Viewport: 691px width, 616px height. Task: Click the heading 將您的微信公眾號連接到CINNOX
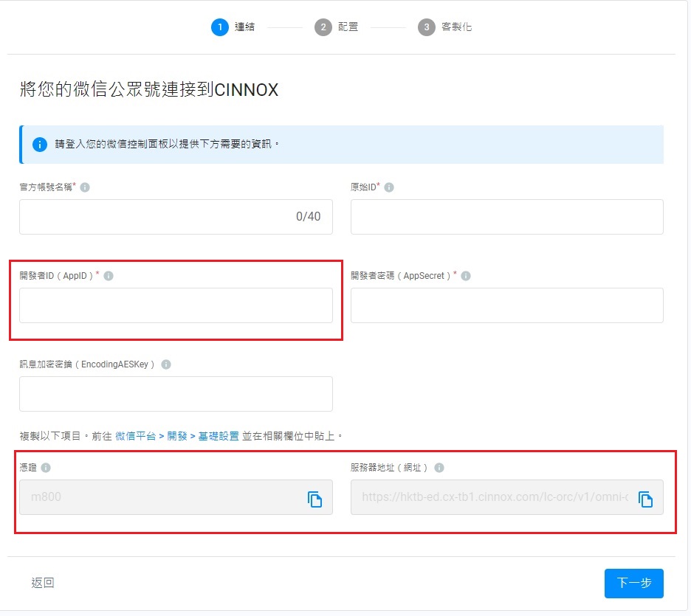click(x=149, y=89)
